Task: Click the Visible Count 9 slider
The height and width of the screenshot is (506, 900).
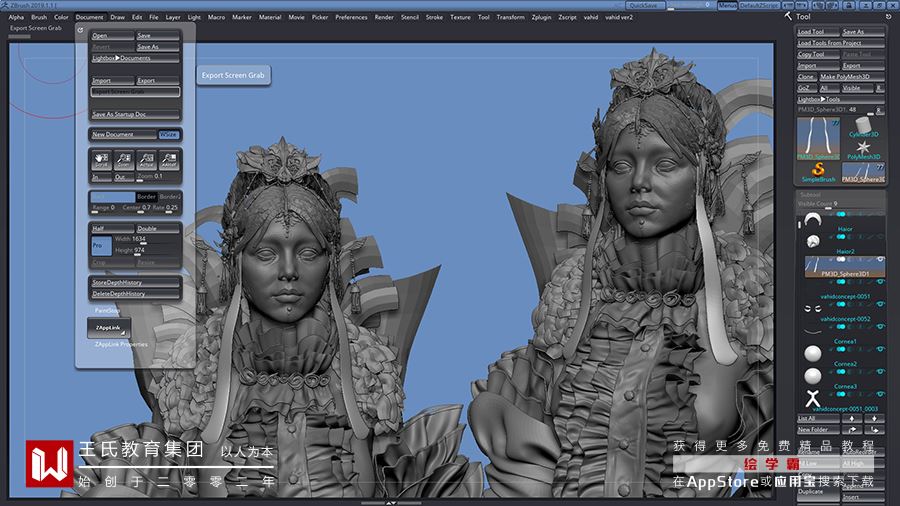Action: pos(840,204)
